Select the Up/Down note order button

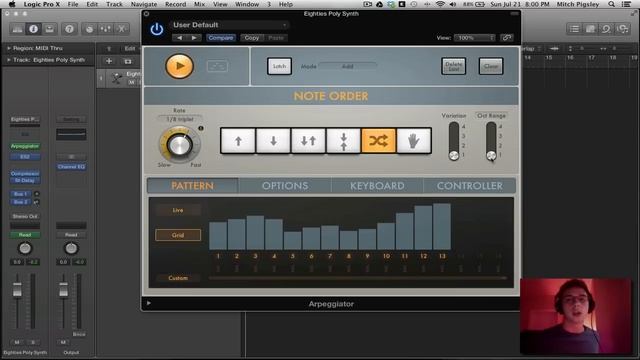(x=308, y=141)
